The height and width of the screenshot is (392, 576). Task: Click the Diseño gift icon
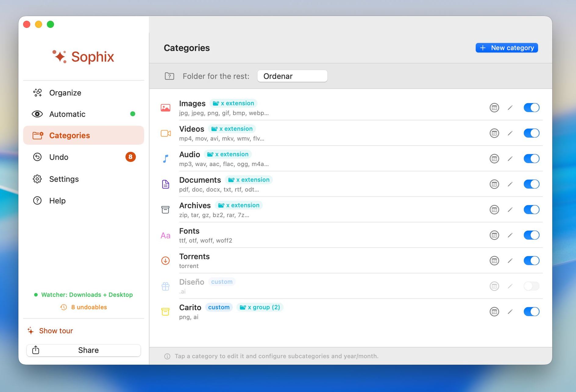[165, 286]
